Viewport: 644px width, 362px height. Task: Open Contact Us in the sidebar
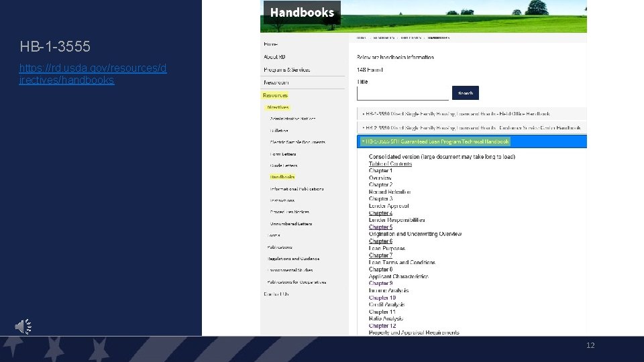point(276,294)
